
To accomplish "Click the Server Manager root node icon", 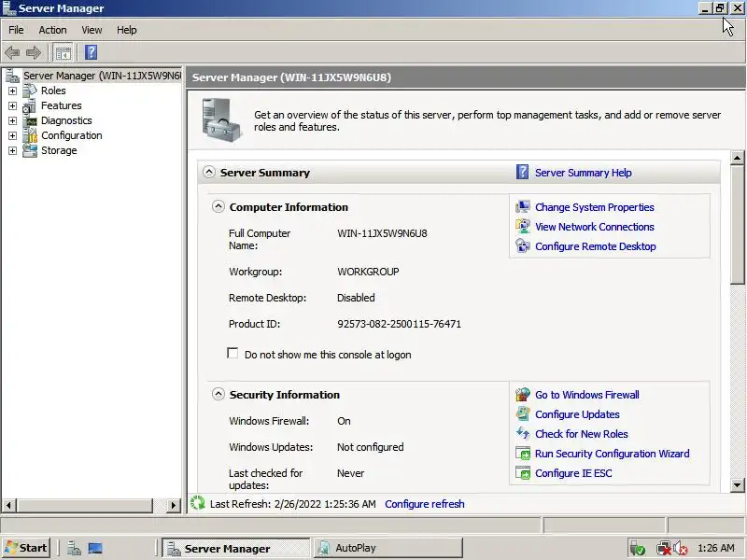I will click(12, 76).
